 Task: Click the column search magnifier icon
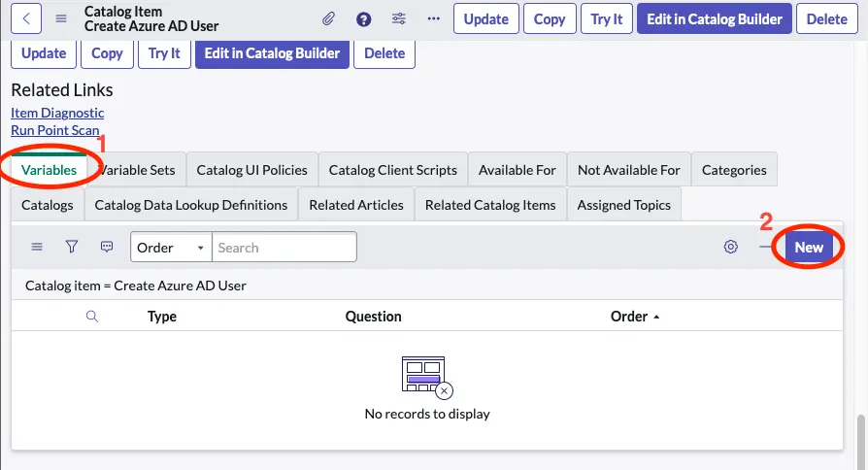[x=92, y=317]
